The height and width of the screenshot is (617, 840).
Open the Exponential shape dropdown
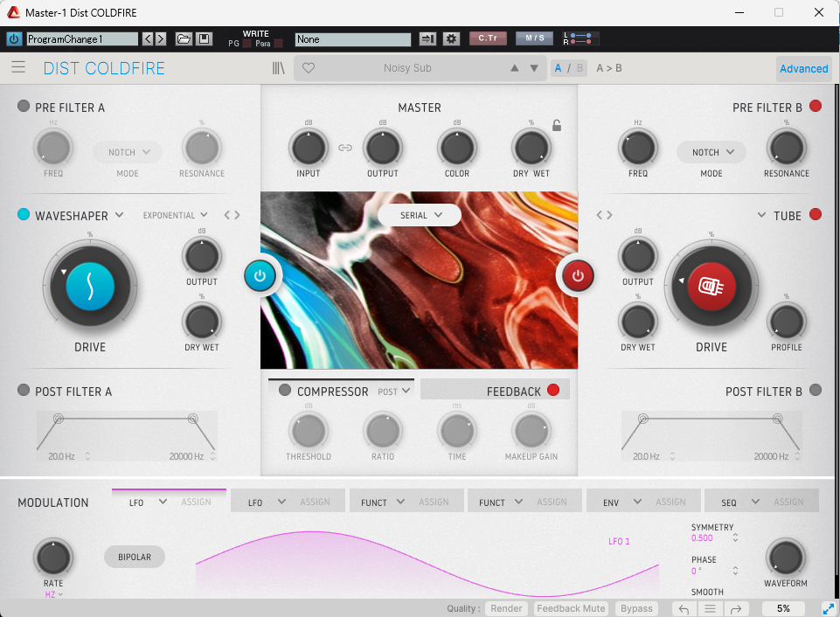click(x=175, y=215)
